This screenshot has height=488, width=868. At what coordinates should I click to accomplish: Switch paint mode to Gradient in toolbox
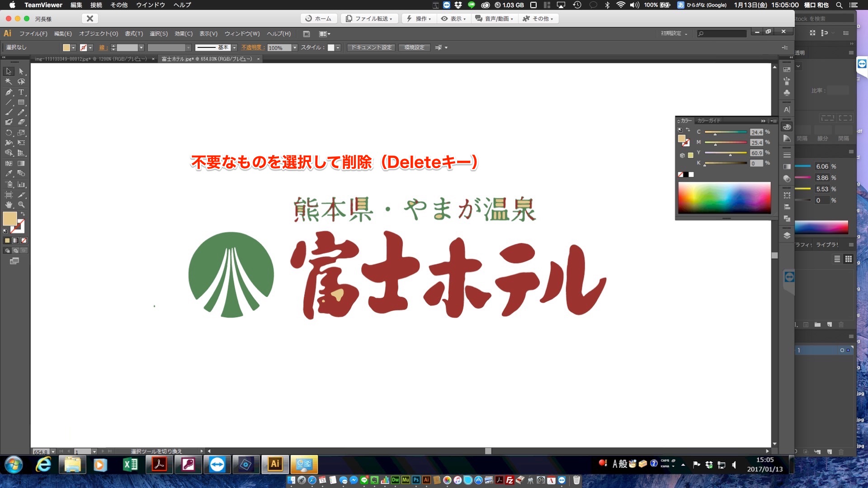15,240
